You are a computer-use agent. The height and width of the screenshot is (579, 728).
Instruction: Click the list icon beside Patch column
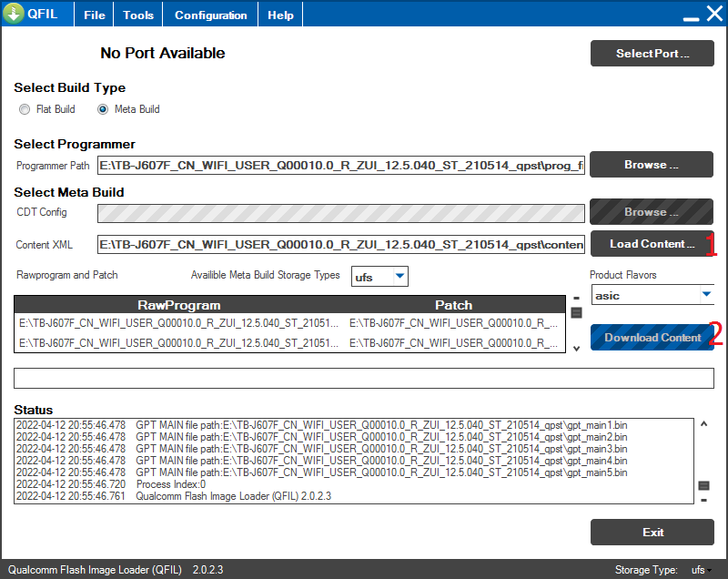[x=577, y=312]
